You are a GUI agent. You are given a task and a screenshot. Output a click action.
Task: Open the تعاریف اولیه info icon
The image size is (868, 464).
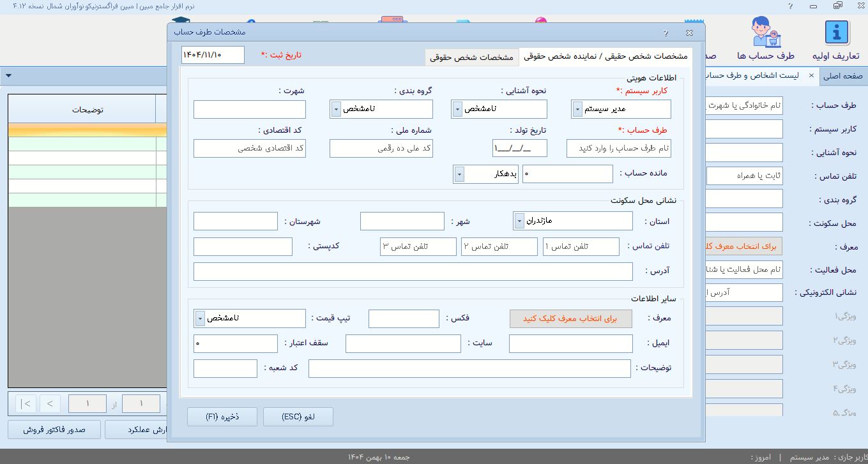pos(836,33)
